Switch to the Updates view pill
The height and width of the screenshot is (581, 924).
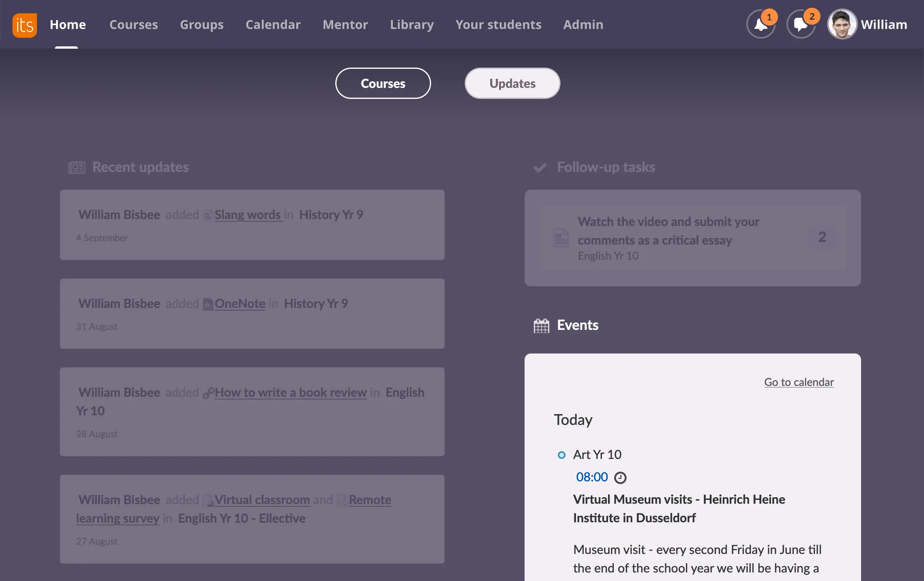point(512,83)
